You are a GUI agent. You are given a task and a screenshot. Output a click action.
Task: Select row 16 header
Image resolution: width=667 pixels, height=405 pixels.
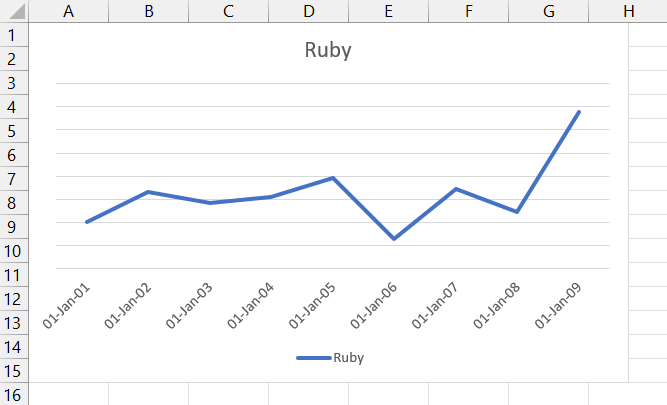14,395
